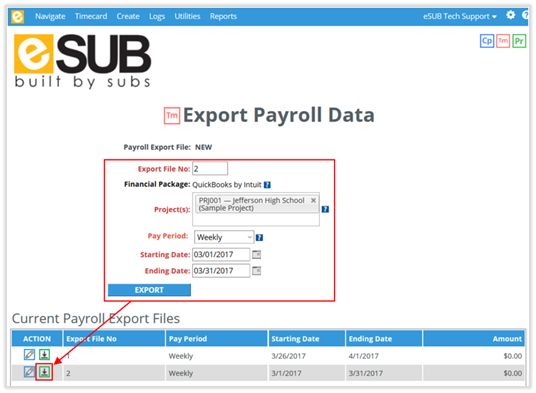Sort by Ending Date column header
Screen dimensions: 536x393
384,339
